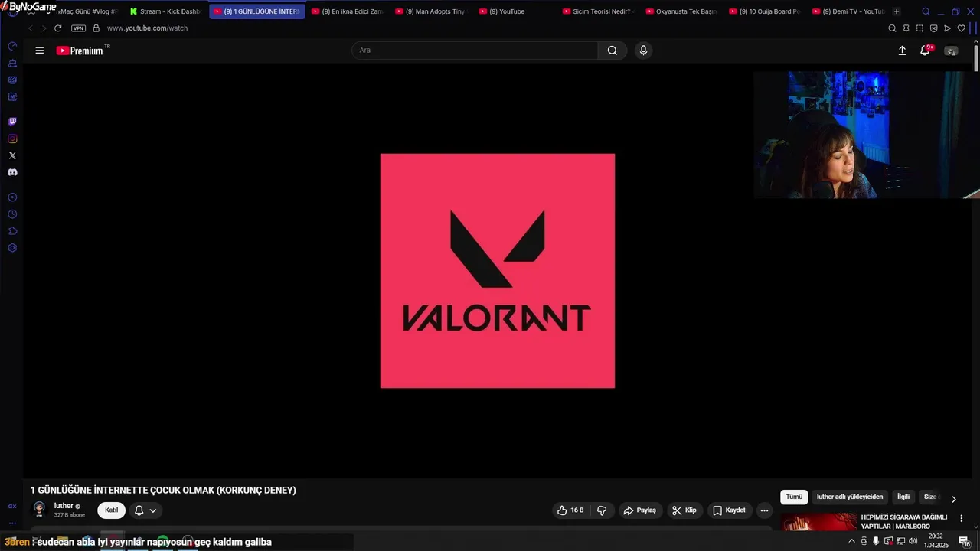Switch to Man Adopts Tiny tab
The height and width of the screenshot is (551, 980).
click(x=430, y=11)
